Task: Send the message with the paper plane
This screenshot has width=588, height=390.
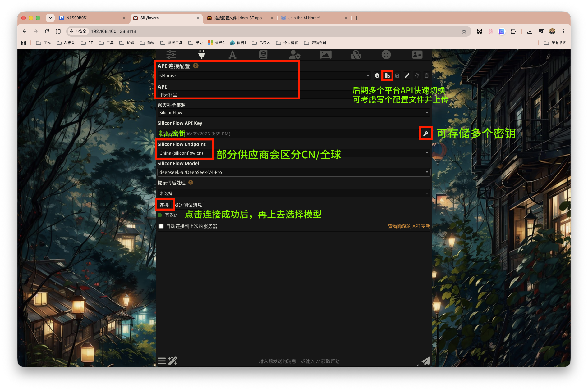Action: [426, 361]
